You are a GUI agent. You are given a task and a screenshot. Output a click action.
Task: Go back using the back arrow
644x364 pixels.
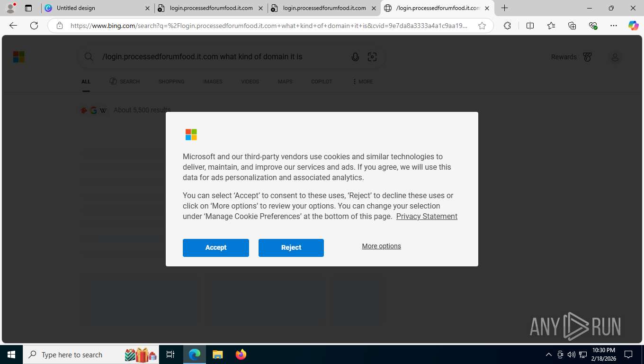pos(13,26)
